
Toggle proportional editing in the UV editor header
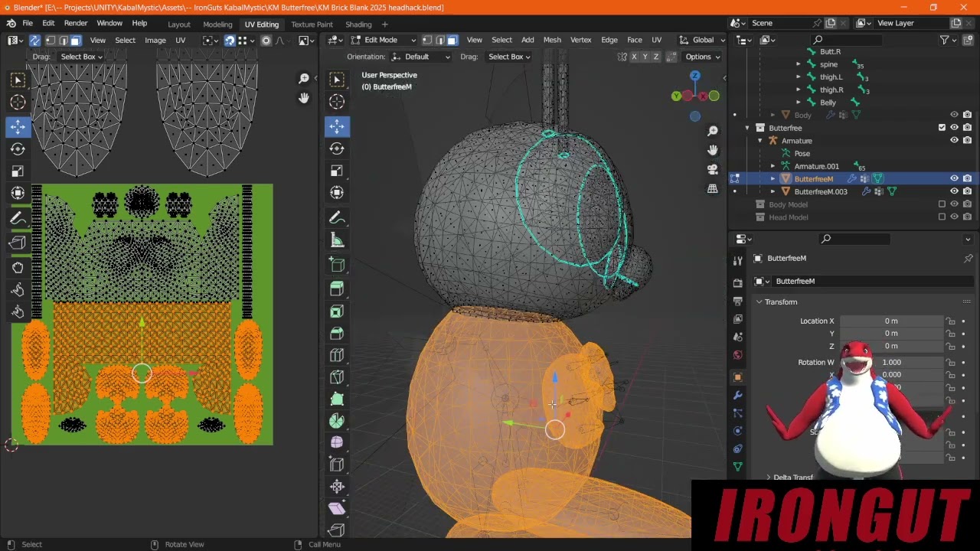tap(266, 40)
